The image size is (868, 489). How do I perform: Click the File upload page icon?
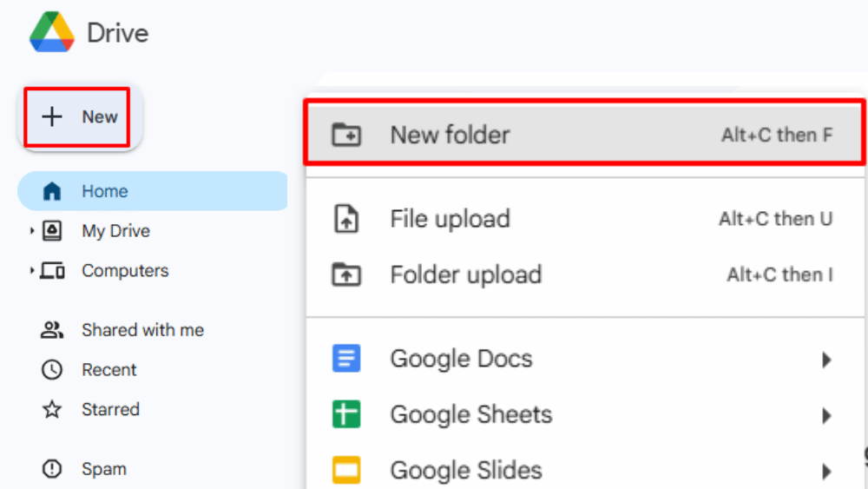[346, 219]
